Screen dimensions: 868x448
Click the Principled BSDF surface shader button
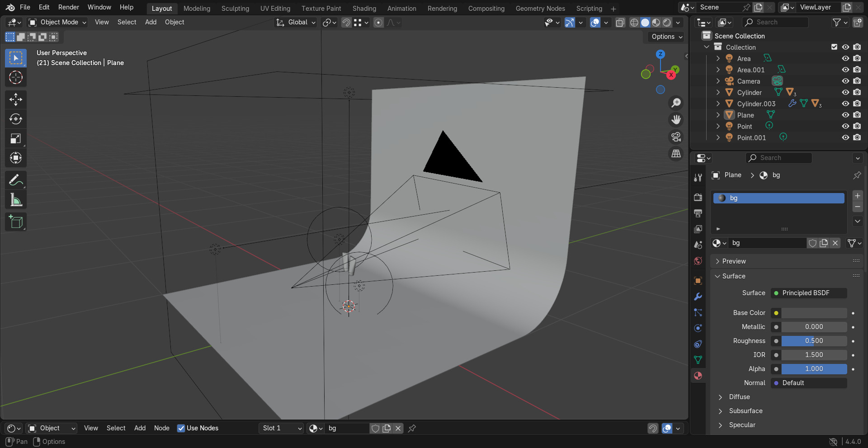(809, 293)
